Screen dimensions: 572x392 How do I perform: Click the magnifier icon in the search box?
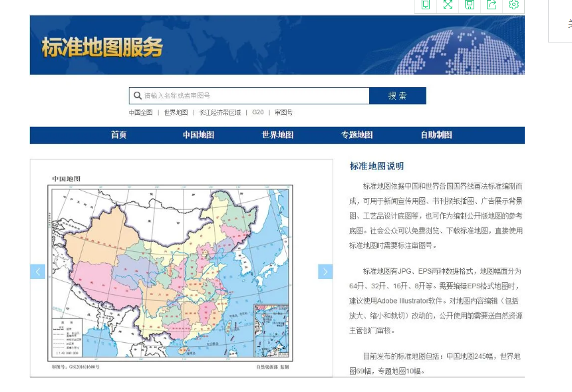point(138,96)
